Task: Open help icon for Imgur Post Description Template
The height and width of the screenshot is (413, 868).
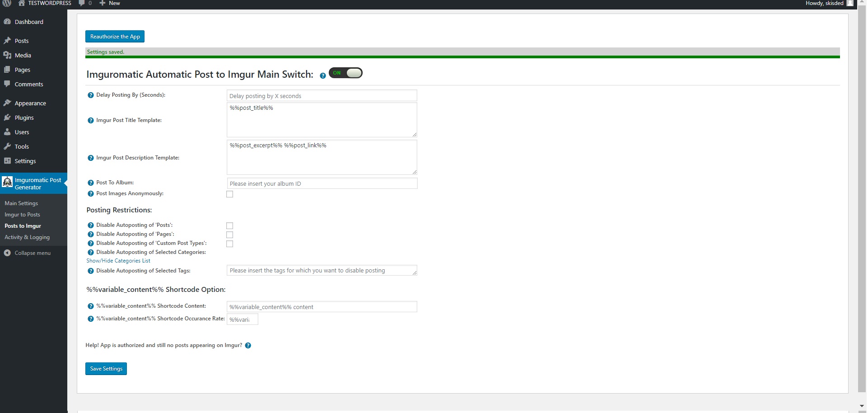Action: tap(91, 158)
